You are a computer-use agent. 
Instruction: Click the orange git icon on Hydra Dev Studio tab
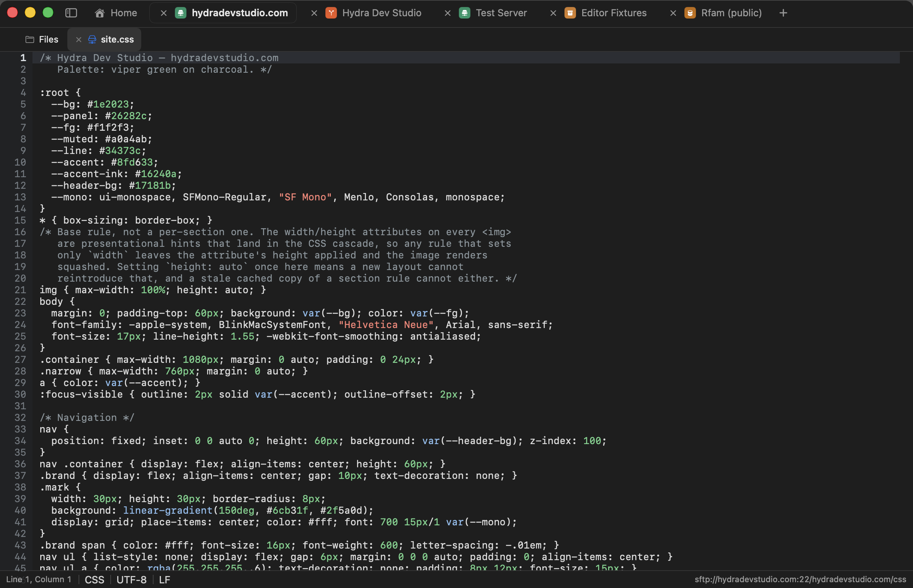tap(331, 13)
